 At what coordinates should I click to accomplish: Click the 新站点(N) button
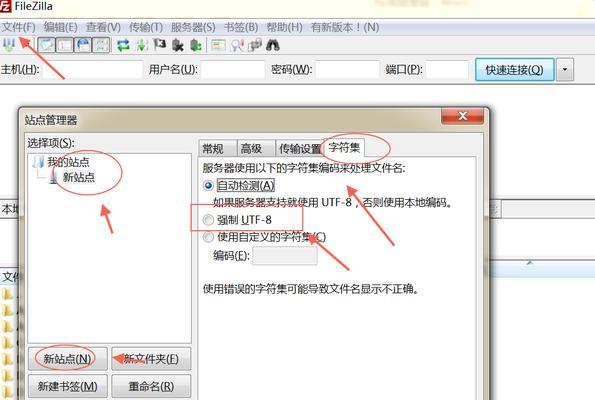click(x=68, y=359)
